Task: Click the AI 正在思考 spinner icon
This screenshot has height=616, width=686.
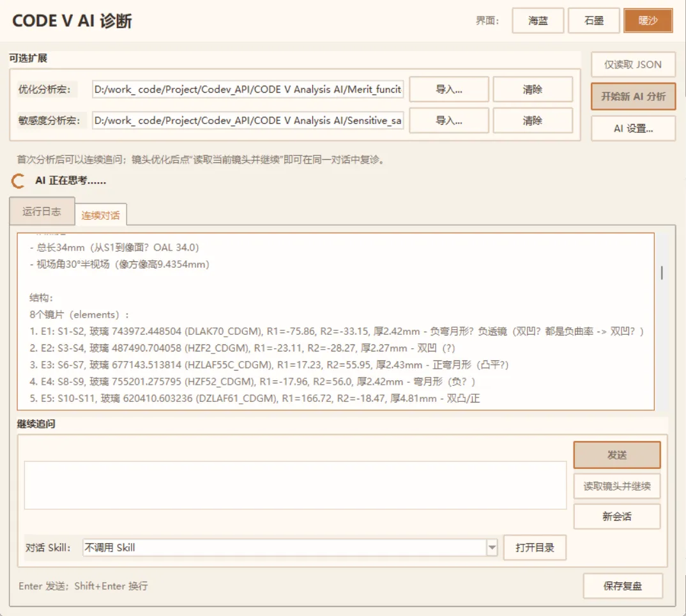Action: (18, 181)
